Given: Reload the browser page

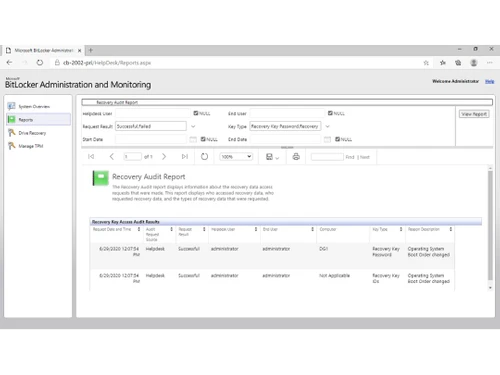Looking at the screenshot, I should pos(40,62).
